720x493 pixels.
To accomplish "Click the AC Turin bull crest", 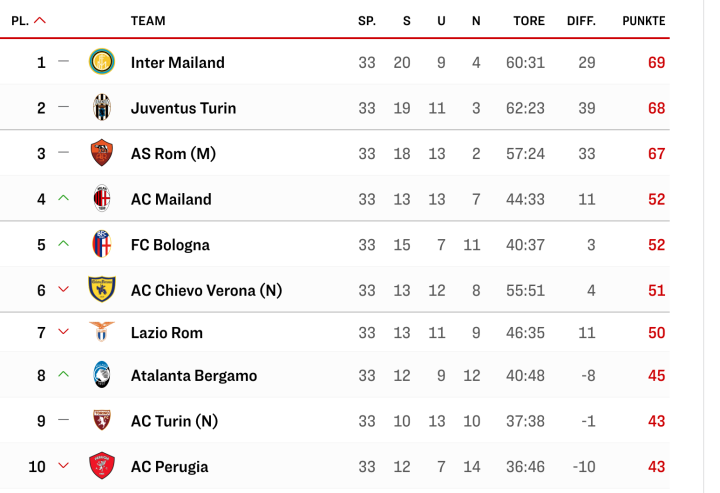I will tap(102, 421).
